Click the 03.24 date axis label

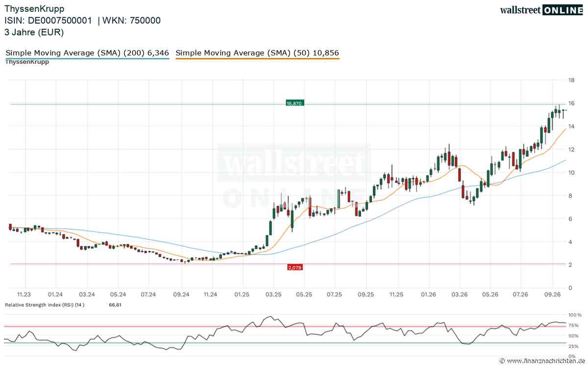pos(87,294)
